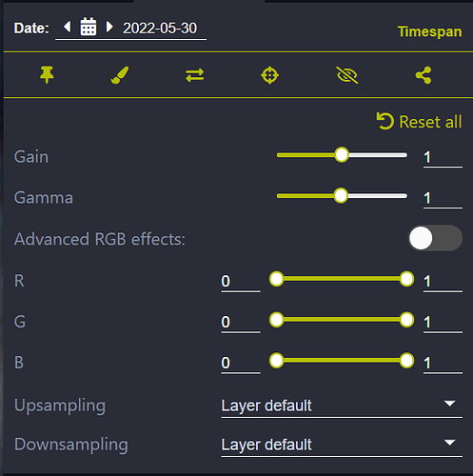This screenshot has height=476, width=473.
Task: Expand the Downsampling dropdown
Action: click(342, 445)
